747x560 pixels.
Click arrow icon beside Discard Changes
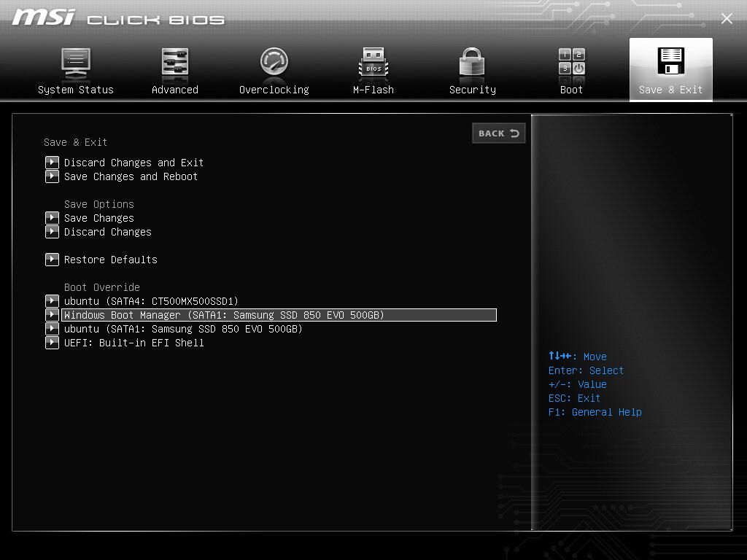pyautogui.click(x=52, y=232)
